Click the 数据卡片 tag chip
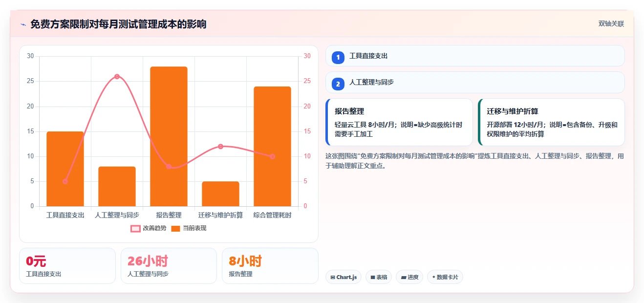Screen dimensions: 644x303 click(445, 277)
